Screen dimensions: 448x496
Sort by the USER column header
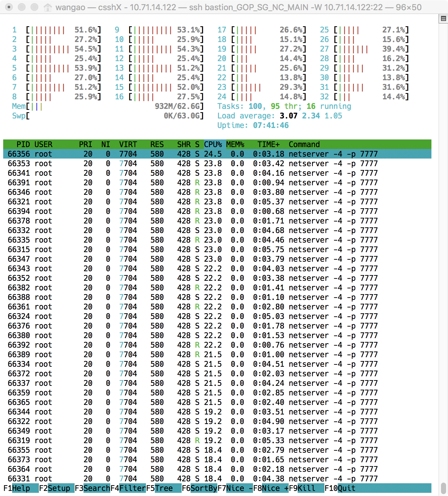(43, 144)
